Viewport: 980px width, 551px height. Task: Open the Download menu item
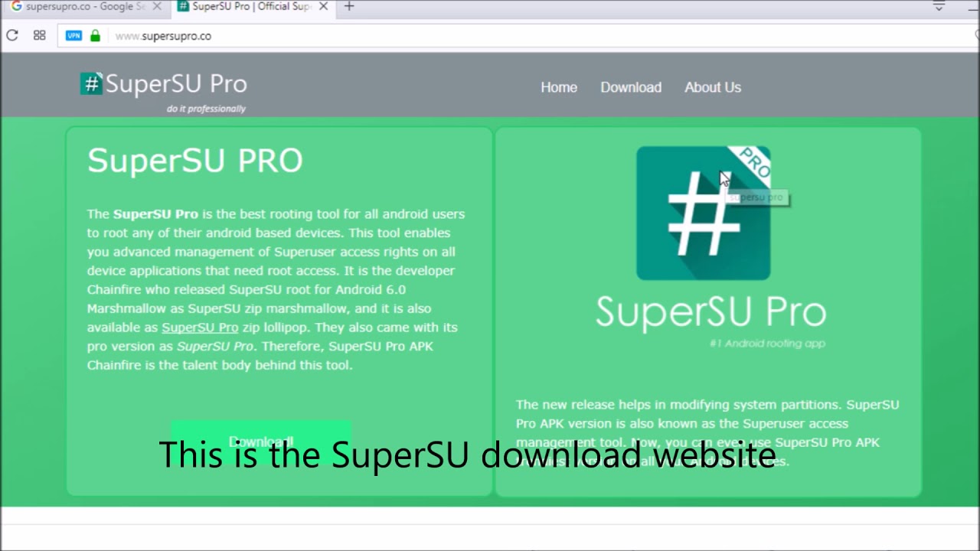pos(631,87)
